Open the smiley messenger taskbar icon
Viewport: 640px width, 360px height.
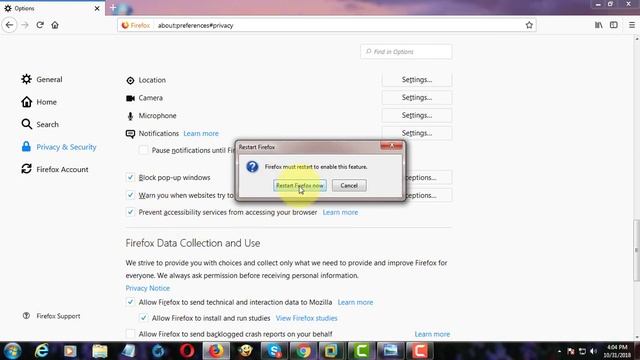(245, 351)
